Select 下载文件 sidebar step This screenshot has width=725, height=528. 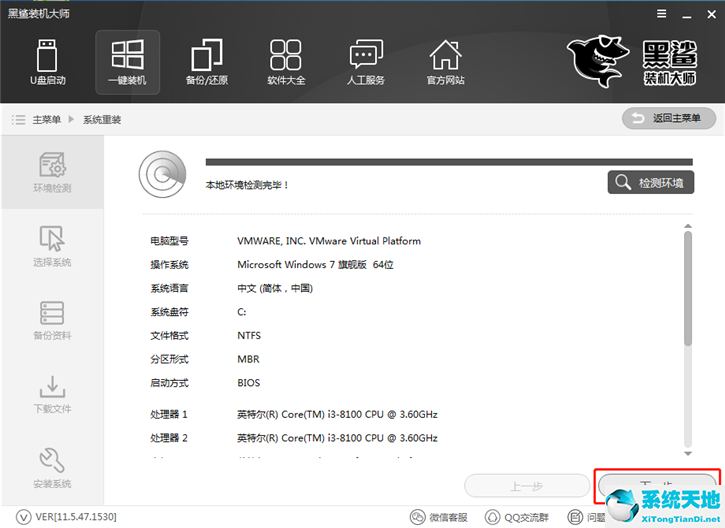[x=52, y=394]
